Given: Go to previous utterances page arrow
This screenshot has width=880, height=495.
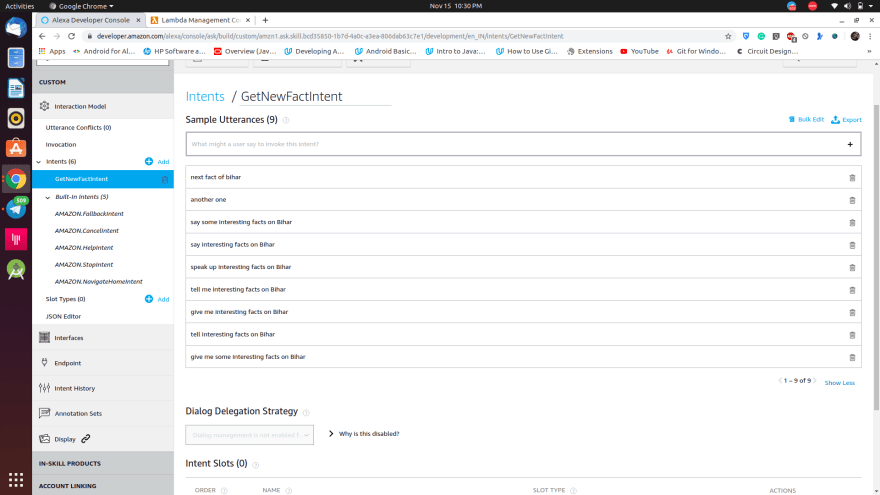Looking at the screenshot, I should 780,381.
